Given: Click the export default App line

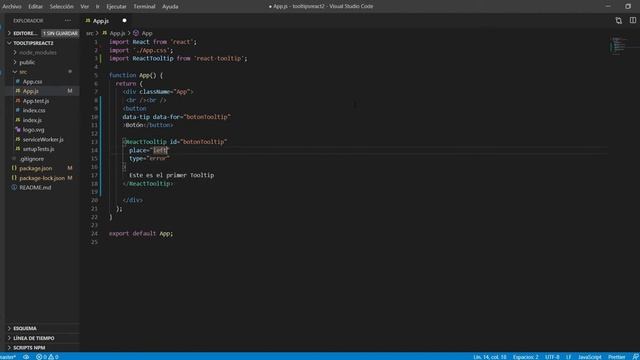Looking at the screenshot, I should 141,233.
